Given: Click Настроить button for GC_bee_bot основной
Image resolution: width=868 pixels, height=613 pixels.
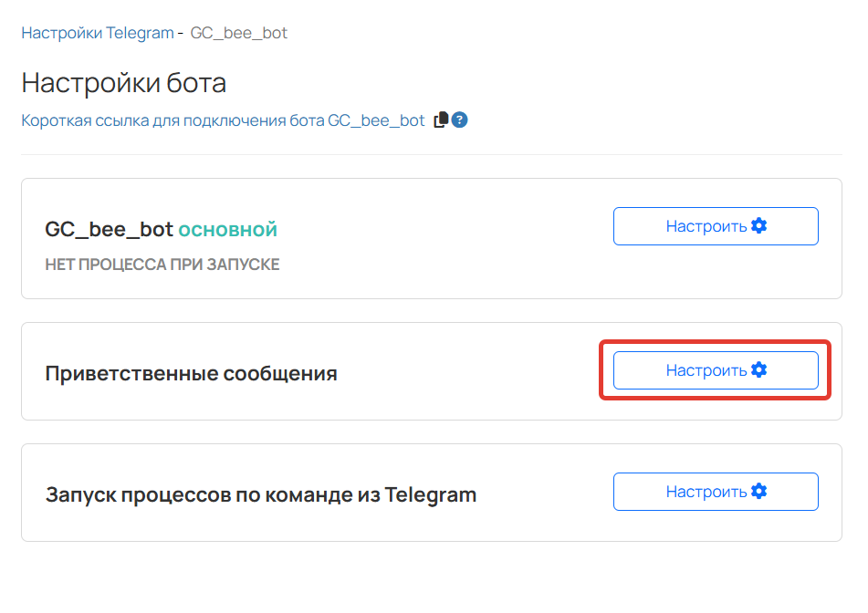Looking at the screenshot, I should point(716,226).
